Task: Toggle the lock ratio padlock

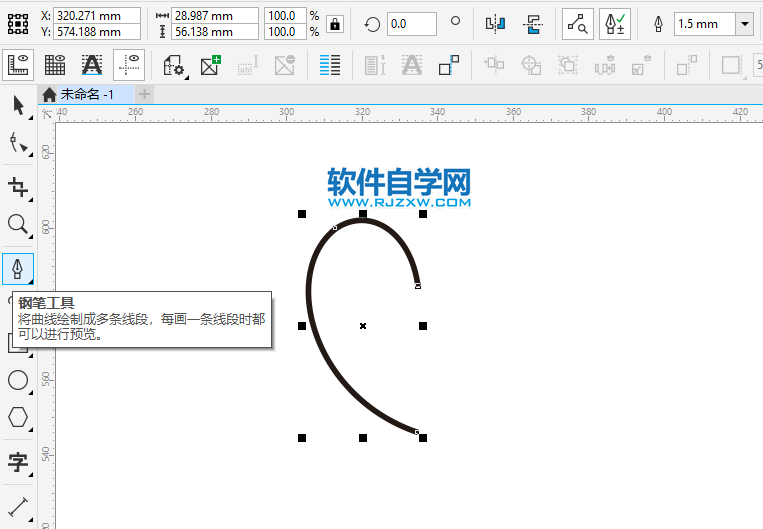Action: pyautogui.click(x=335, y=23)
